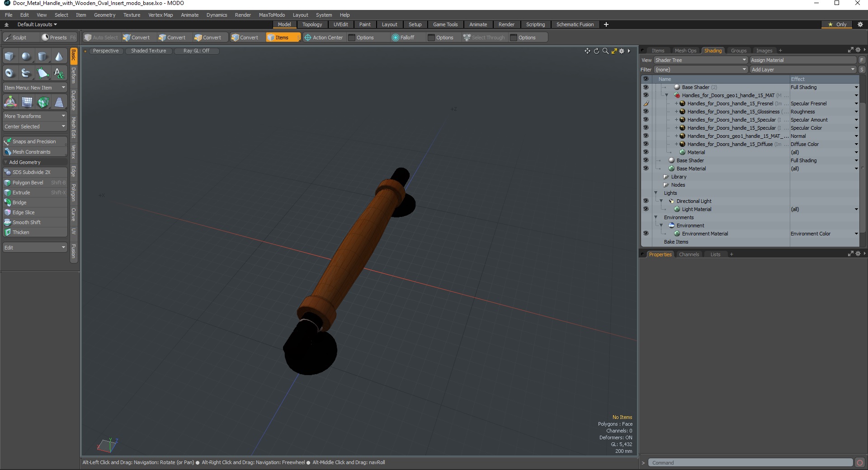Screen dimensions: 868x470
Task: Activate the Transform gizmo tool
Action: [10, 103]
